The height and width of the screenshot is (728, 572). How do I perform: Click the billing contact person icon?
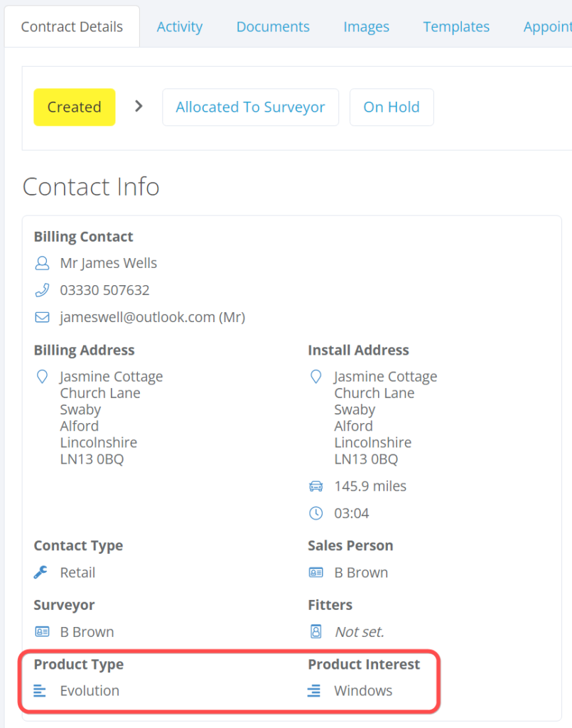pyautogui.click(x=42, y=264)
